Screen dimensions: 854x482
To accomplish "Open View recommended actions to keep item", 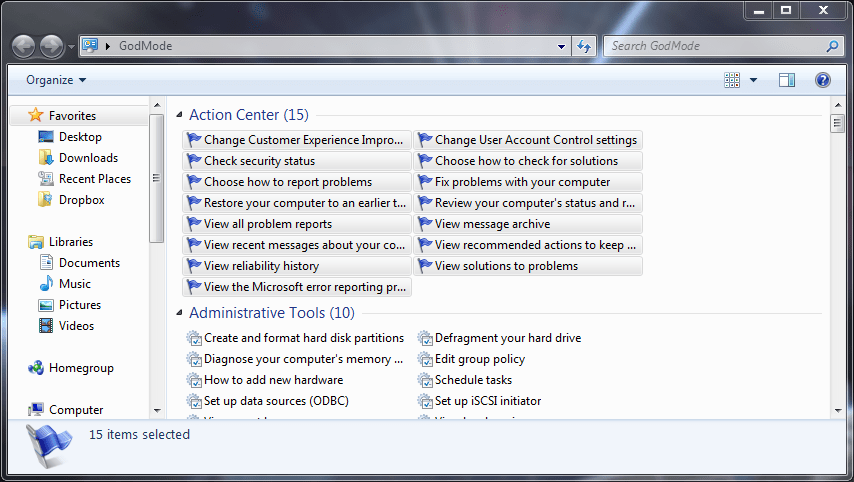I will pyautogui.click(x=528, y=245).
